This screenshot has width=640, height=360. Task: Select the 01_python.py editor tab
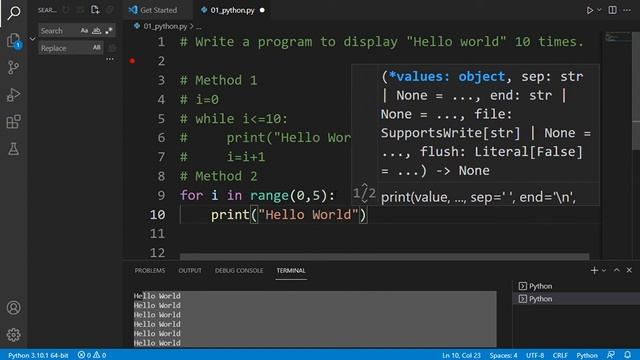(232, 10)
